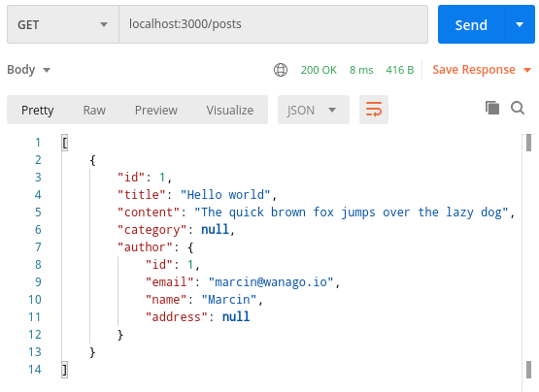Expand the Body section dropdown

(x=29, y=70)
